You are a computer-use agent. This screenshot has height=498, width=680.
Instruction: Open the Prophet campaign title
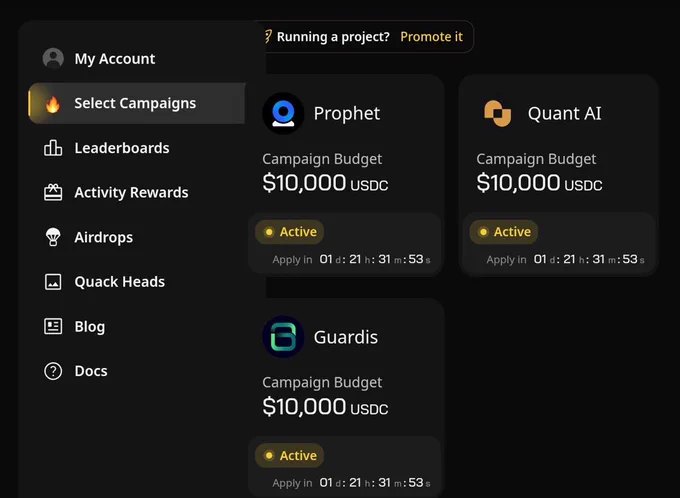tap(347, 114)
